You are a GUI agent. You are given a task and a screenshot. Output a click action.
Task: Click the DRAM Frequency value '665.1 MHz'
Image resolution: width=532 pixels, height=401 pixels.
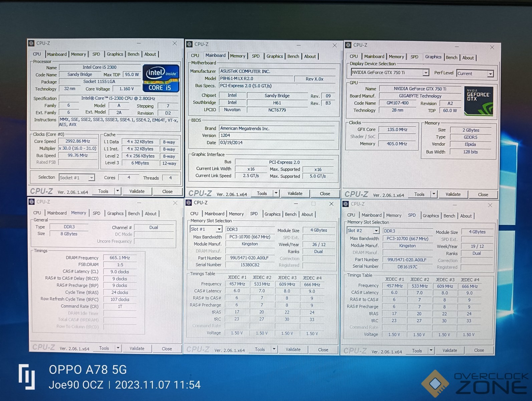120,258
